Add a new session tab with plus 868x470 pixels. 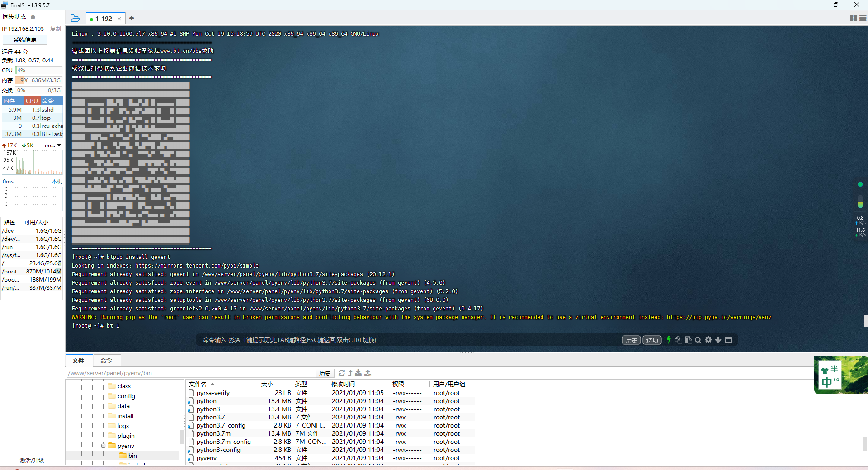tap(132, 18)
